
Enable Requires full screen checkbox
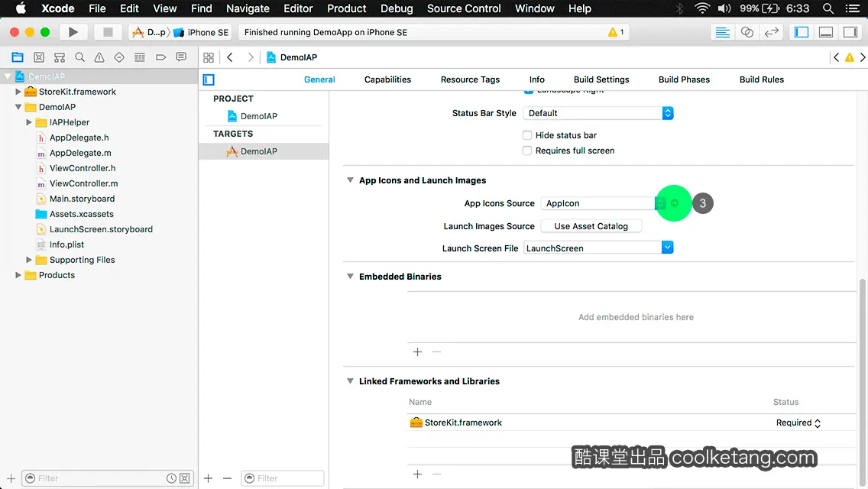[527, 151]
